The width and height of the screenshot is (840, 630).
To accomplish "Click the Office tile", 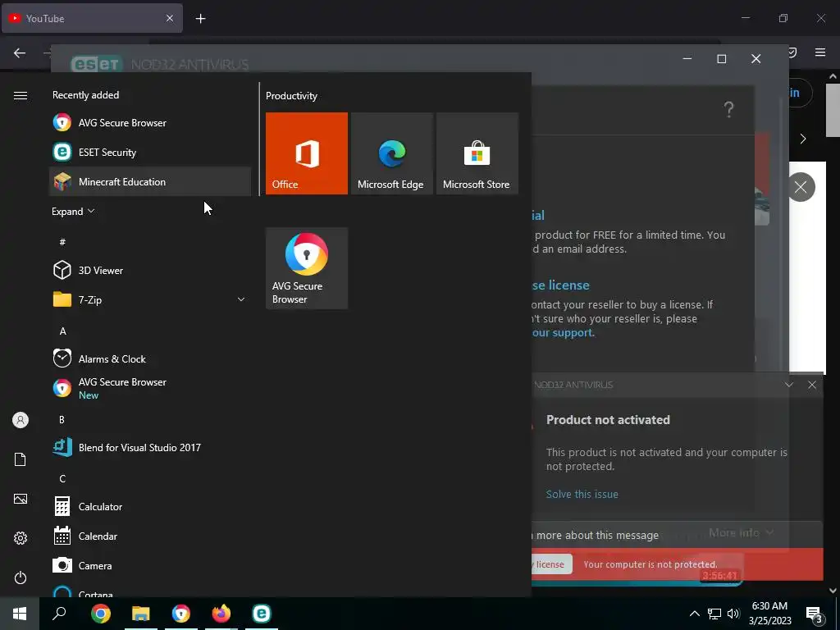I will 307,153.
